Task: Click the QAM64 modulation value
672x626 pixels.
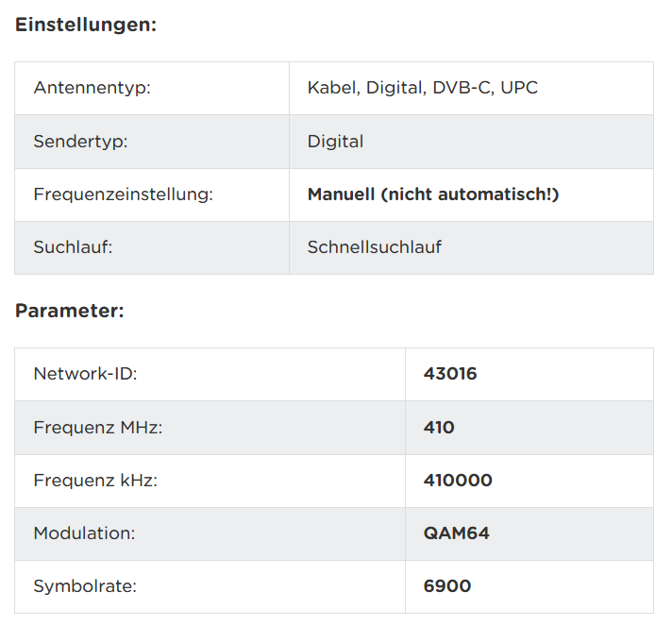Action: [457, 533]
